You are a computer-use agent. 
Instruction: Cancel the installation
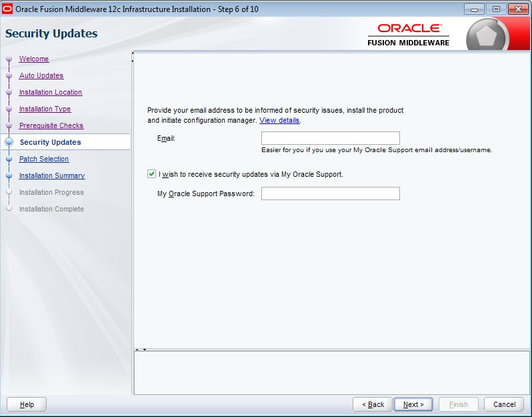(x=504, y=404)
